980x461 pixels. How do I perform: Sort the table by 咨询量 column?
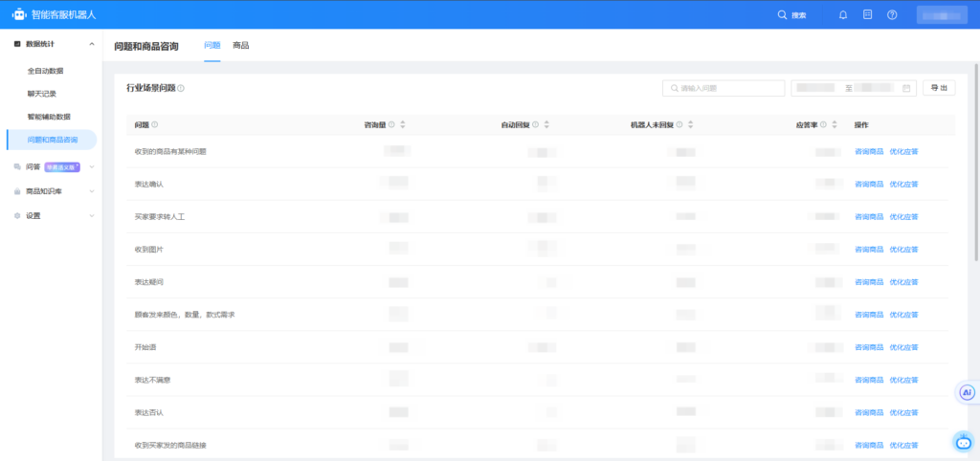click(403, 125)
